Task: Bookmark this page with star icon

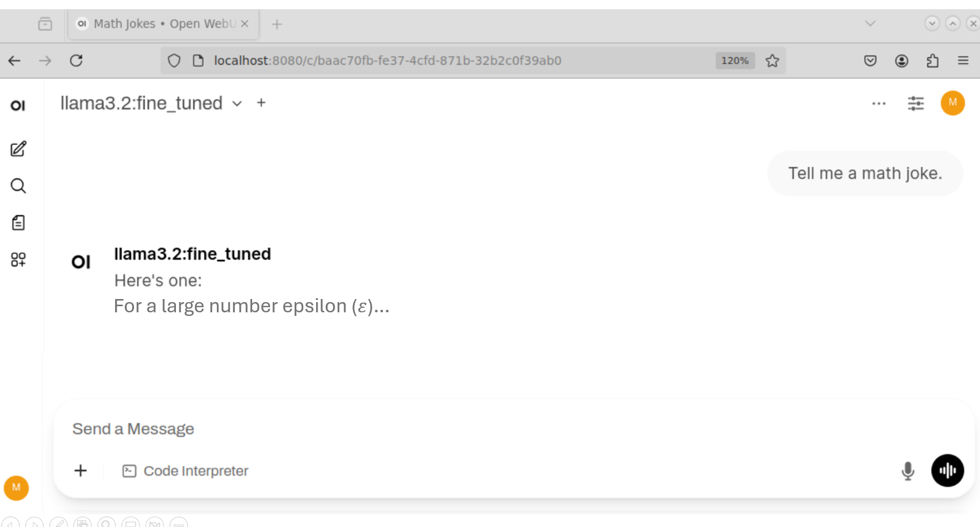Action: (772, 61)
